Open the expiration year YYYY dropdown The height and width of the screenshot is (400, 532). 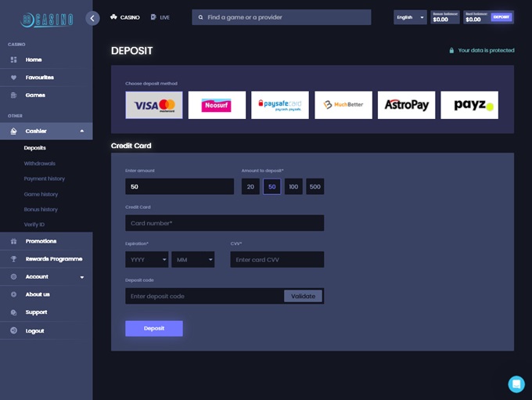[146, 260]
